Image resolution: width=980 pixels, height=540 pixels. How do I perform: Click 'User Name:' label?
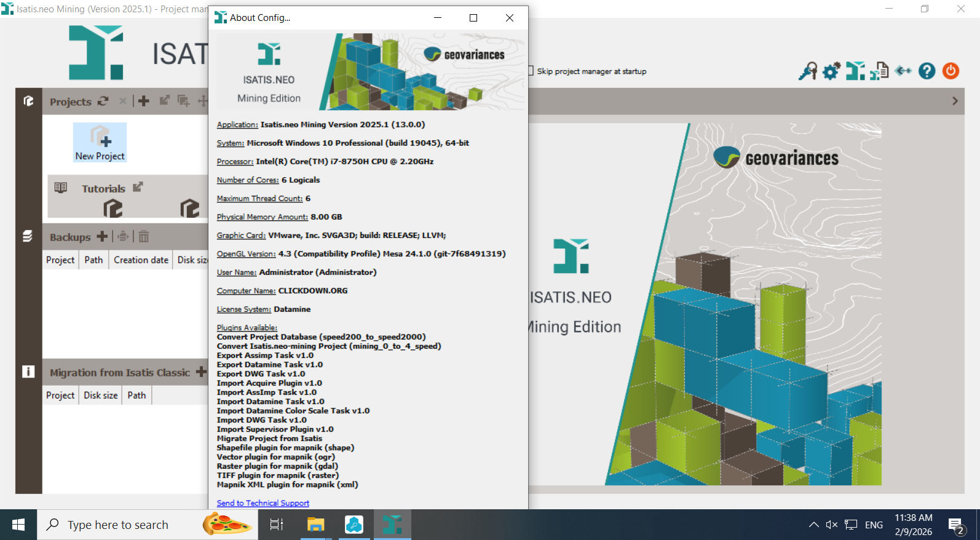(x=237, y=272)
